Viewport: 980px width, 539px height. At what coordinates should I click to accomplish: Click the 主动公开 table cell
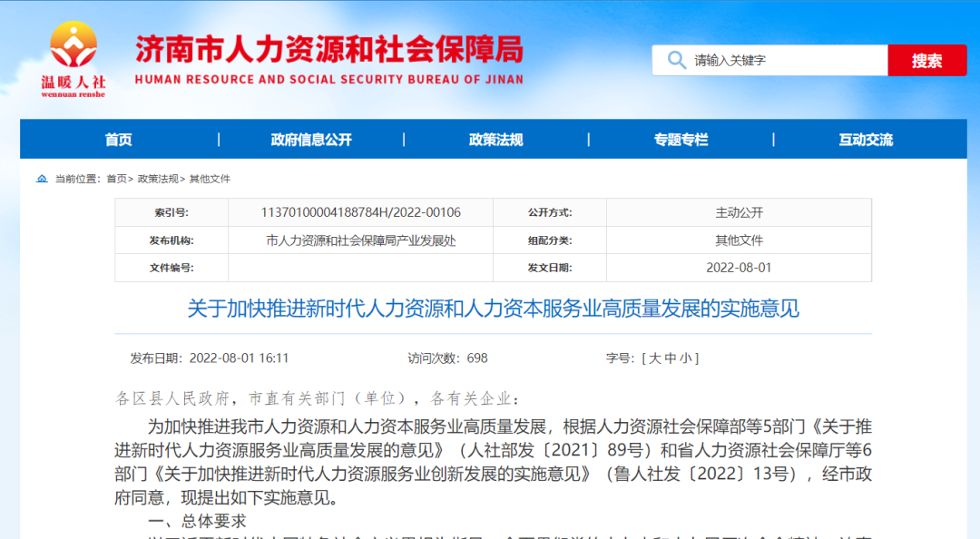coord(739,212)
